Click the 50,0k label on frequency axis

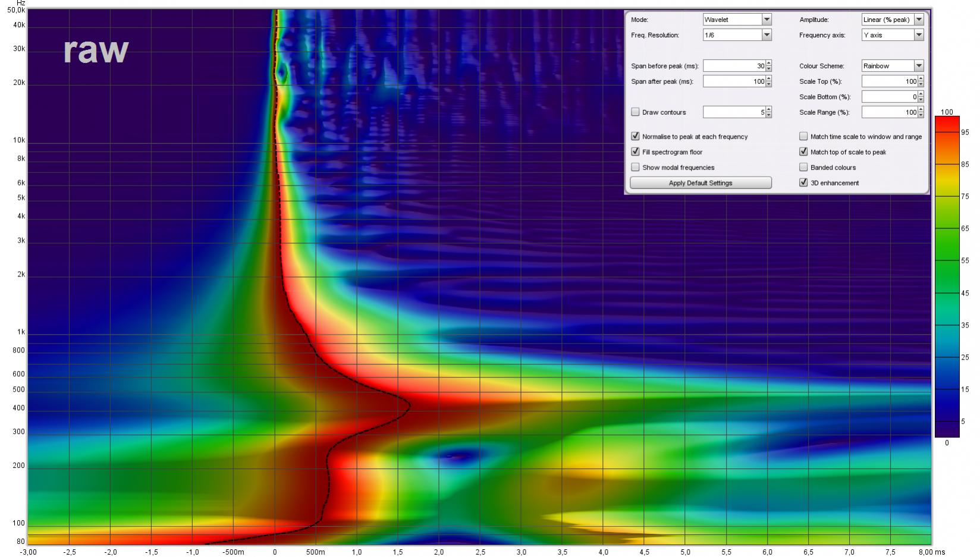pos(16,10)
